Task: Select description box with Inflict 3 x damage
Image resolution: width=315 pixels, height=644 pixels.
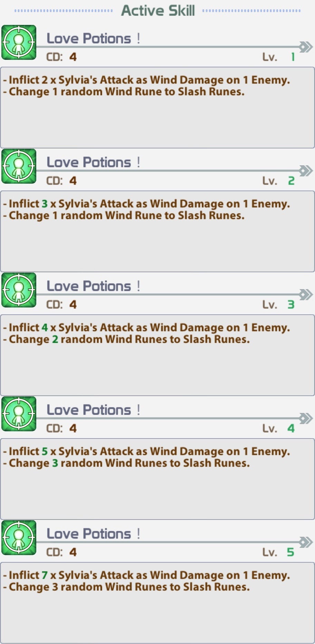Action: click(x=157, y=231)
